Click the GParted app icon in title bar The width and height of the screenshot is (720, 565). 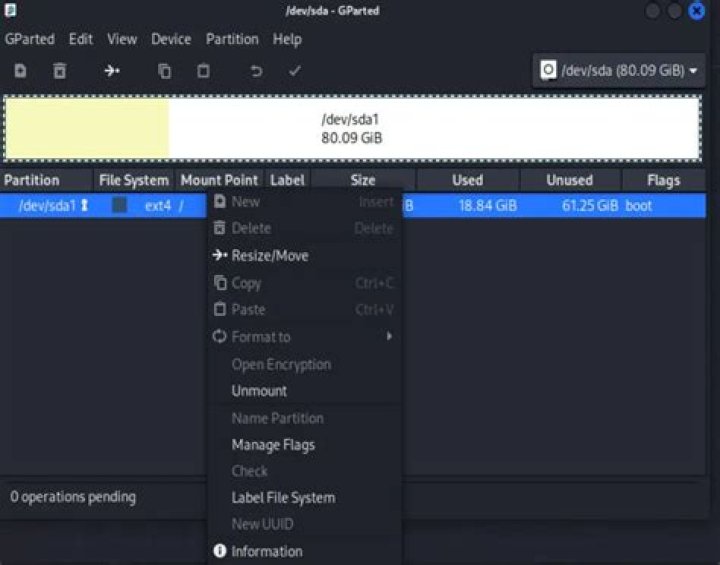[10, 10]
